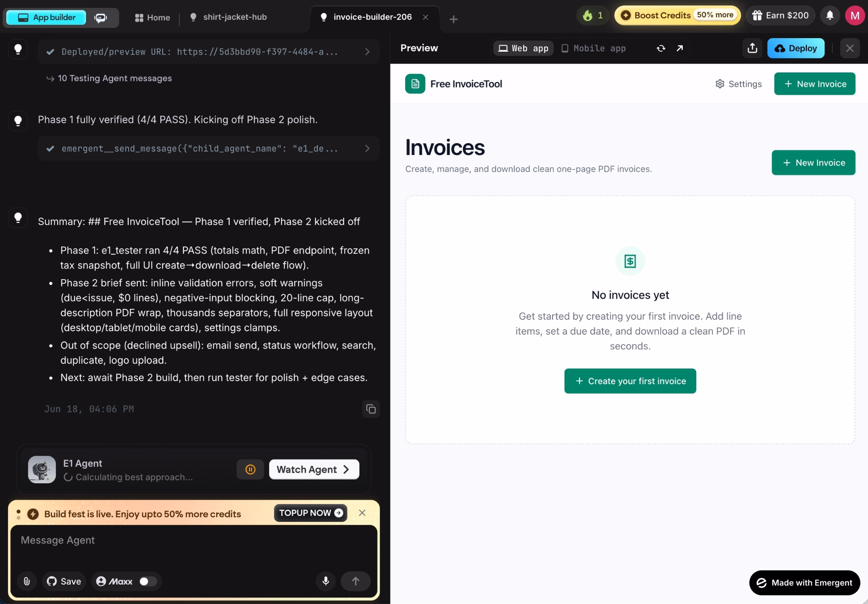Screen dimensions: 868x604
Task: Click the share/export icon next to Deploy
Action: tap(752, 48)
